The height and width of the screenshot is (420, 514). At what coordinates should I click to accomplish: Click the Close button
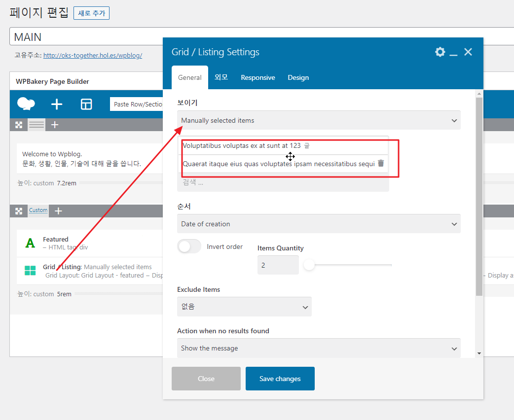click(206, 379)
